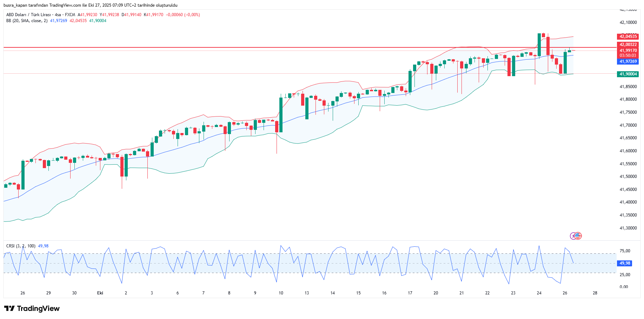644x319 pixels.
Task: Click the date 24 on the time axis
Action: 539,293
